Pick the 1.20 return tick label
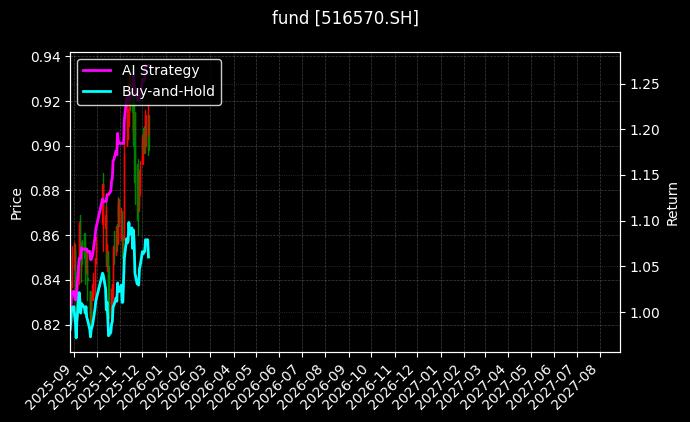Screen dimensions: 690x422 click(645, 130)
